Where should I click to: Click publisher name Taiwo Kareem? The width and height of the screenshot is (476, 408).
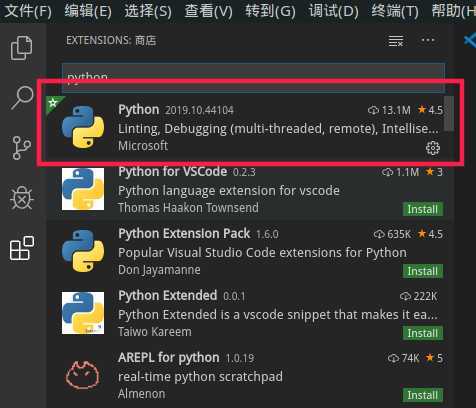155,332
